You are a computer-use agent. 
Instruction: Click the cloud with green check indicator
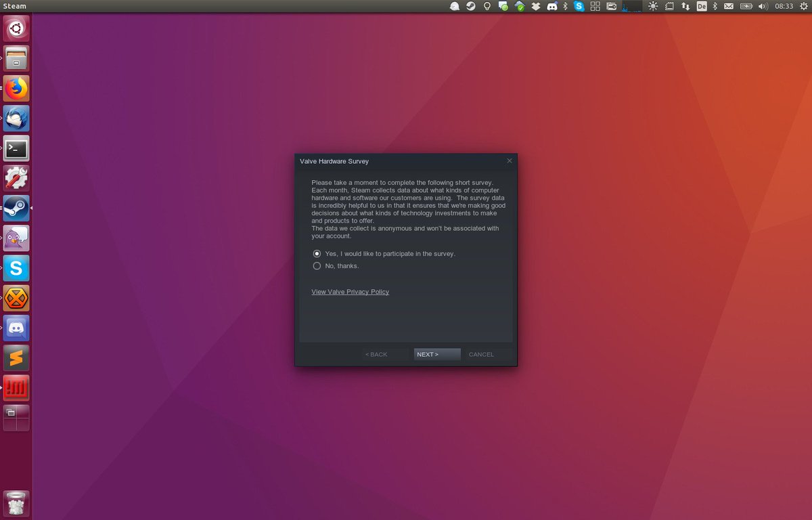tap(520, 6)
